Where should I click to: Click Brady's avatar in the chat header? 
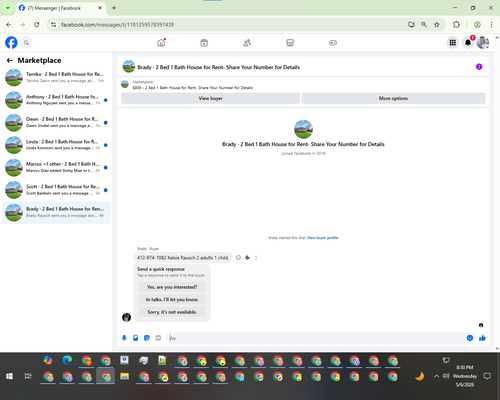[129, 67]
